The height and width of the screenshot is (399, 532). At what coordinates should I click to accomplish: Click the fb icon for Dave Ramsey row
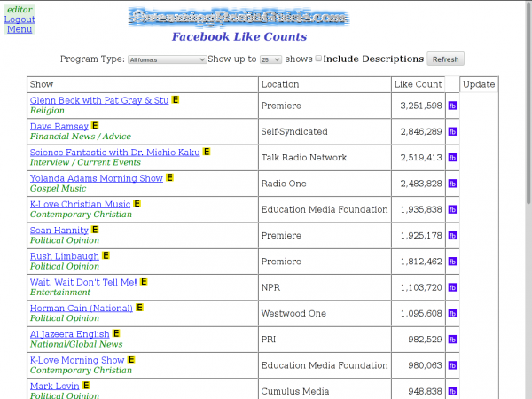click(452, 131)
